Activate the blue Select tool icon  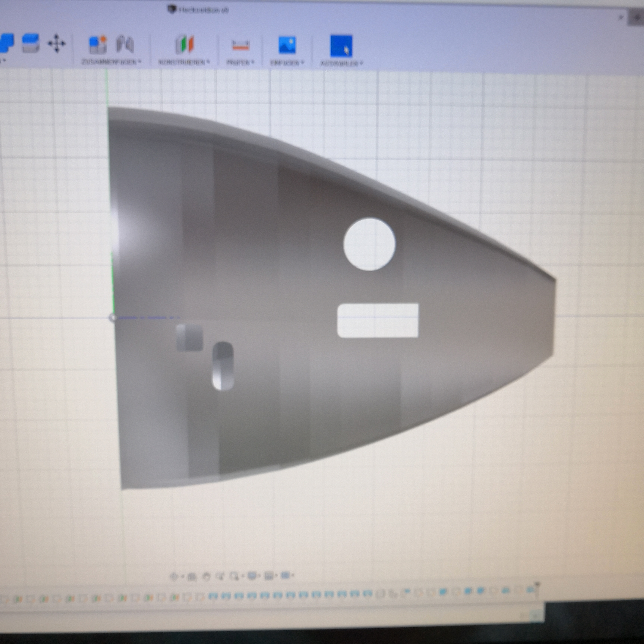pos(341,46)
